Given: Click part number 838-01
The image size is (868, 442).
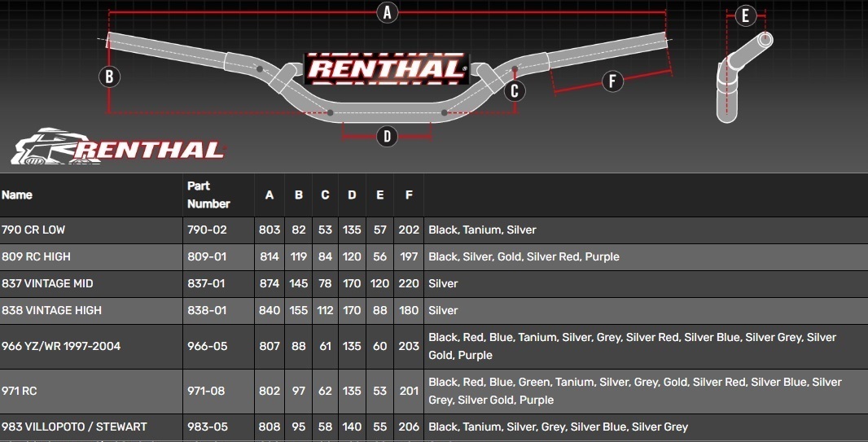Looking at the screenshot, I should coord(206,311).
